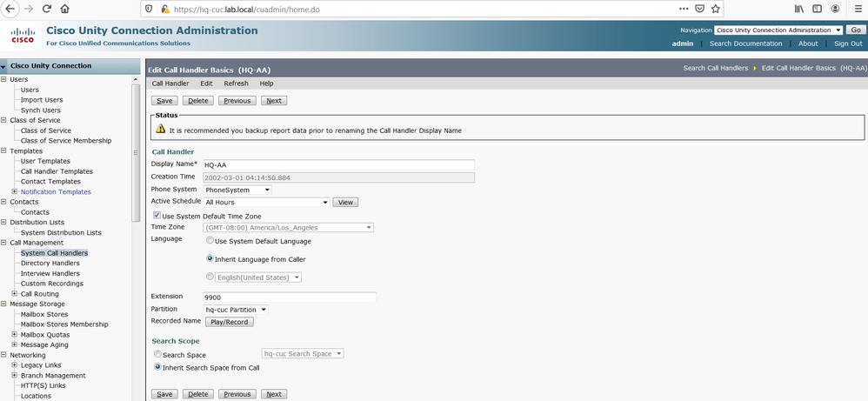
Task: Click the Play/Record button
Action: click(230, 322)
